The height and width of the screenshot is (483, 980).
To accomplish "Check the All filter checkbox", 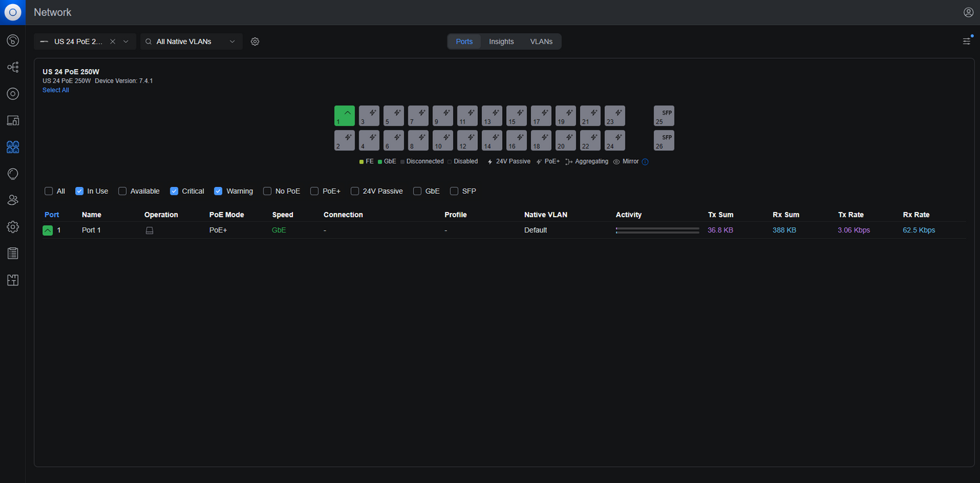I will coord(49,191).
